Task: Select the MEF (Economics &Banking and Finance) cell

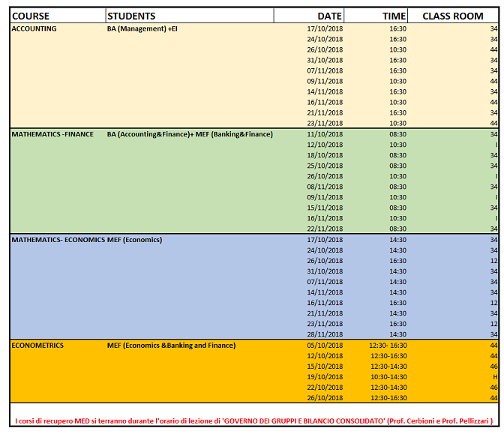Action: [x=171, y=345]
